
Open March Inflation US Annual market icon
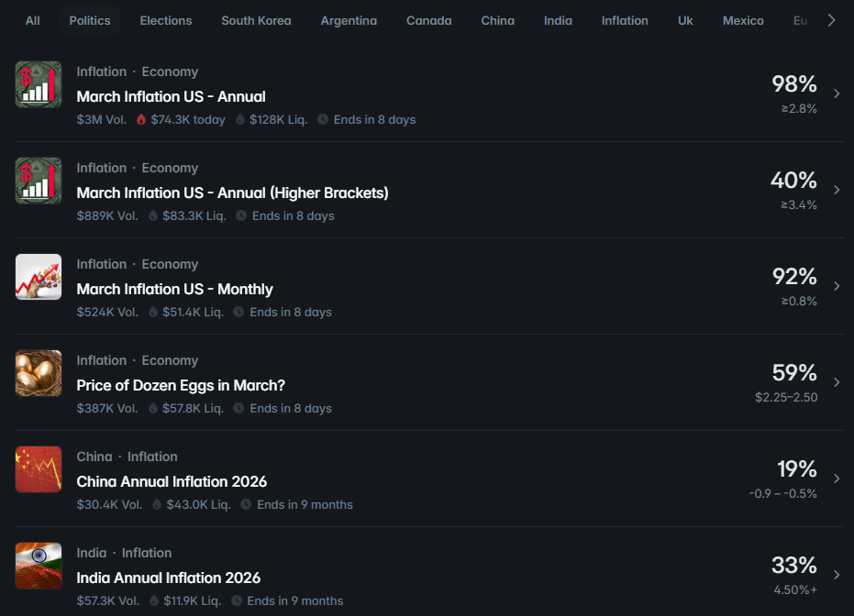(39, 84)
